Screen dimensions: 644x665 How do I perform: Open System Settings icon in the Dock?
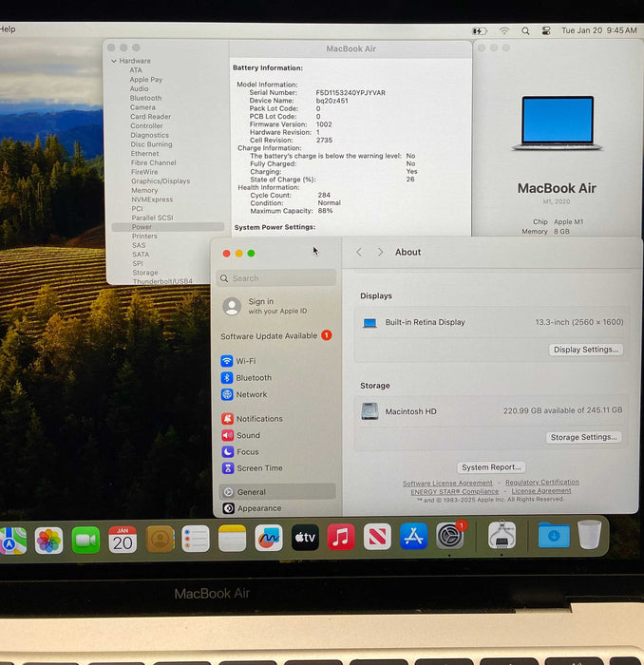point(450,536)
